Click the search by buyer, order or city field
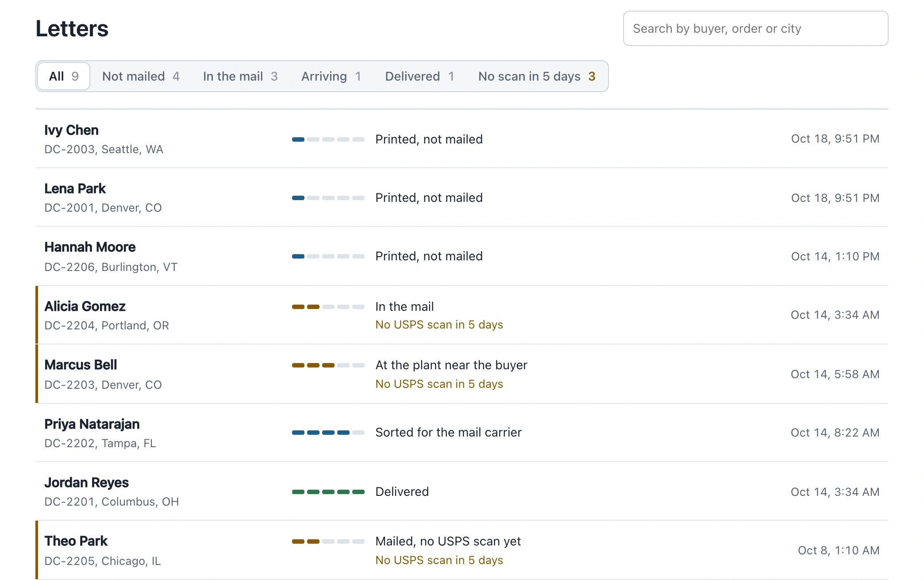The width and height of the screenshot is (924, 580). click(755, 28)
